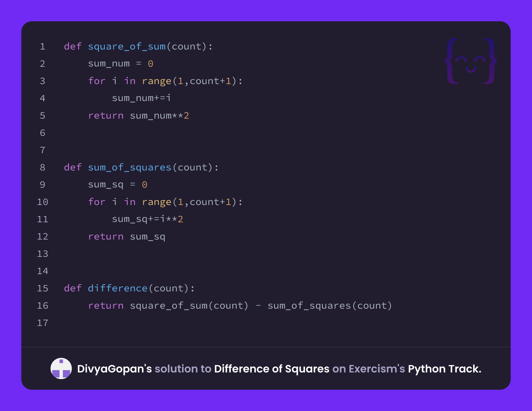Click the Exercism face logo icon

(x=471, y=61)
